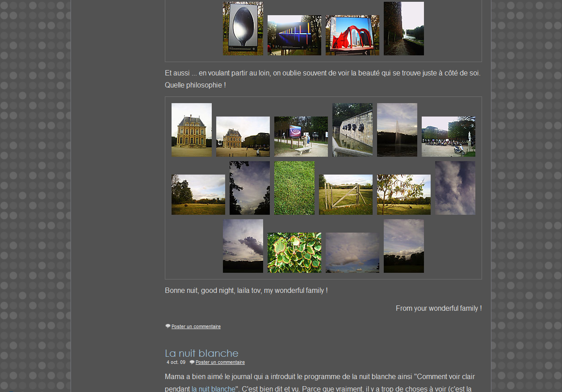
Task: Open the variegated green leaves photo
Action: click(294, 253)
